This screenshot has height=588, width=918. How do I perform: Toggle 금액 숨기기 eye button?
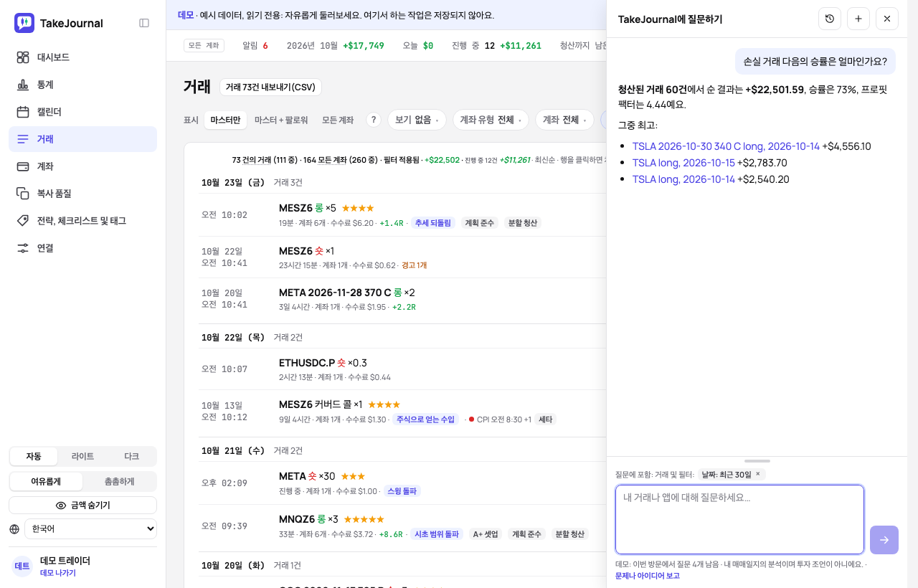click(82, 506)
